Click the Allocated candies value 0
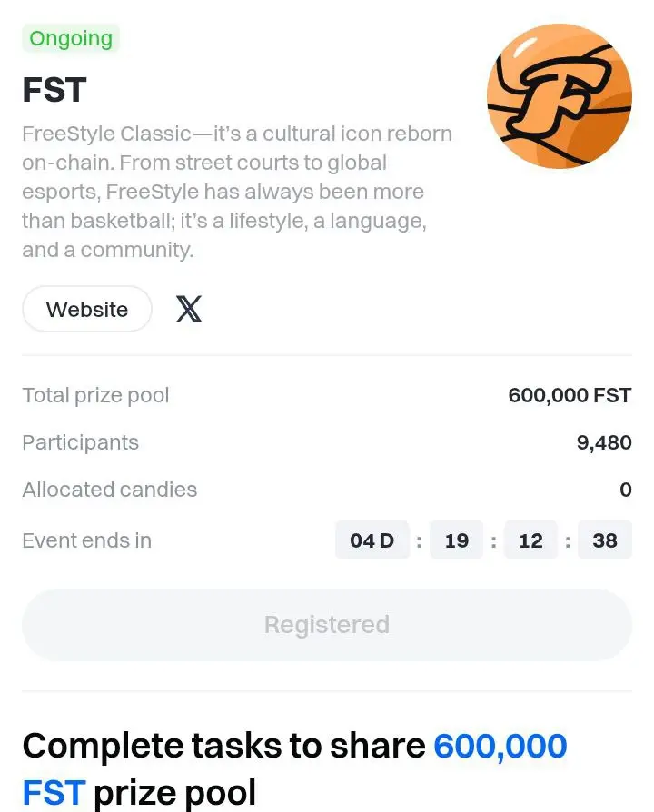654x812 pixels. click(x=626, y=490)
